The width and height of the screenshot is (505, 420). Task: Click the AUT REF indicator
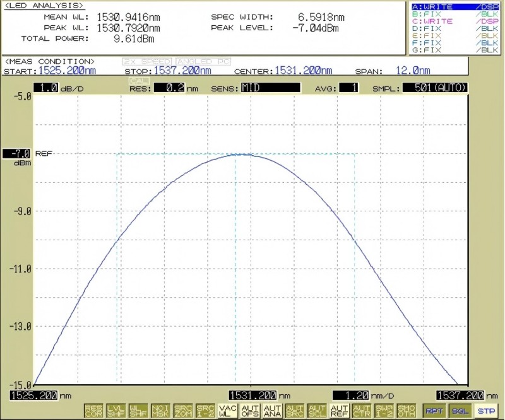click(339, 411)
